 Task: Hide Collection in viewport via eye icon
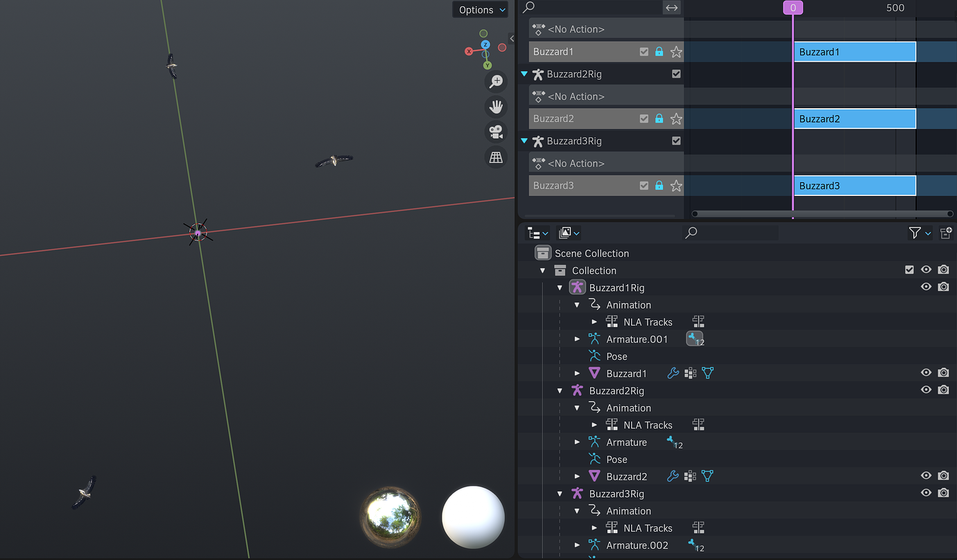[926, 270]
